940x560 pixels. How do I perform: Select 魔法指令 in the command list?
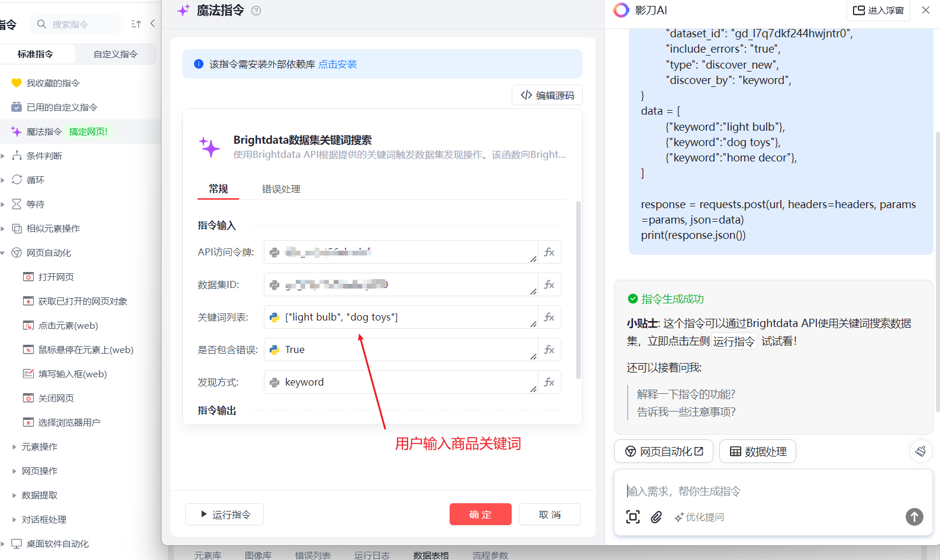(80, 131)
